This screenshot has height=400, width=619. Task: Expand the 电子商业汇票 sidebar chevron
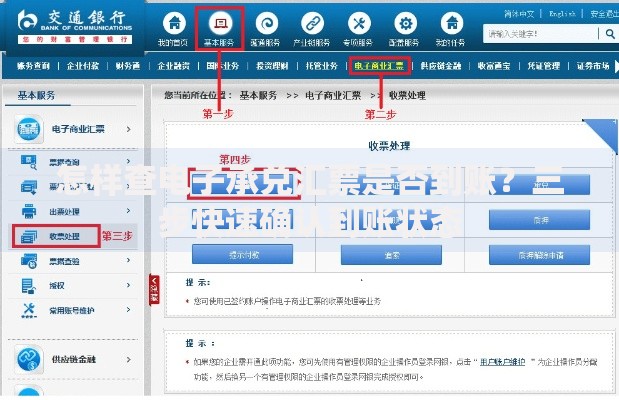pyautogui.click(x=129, y=129)
